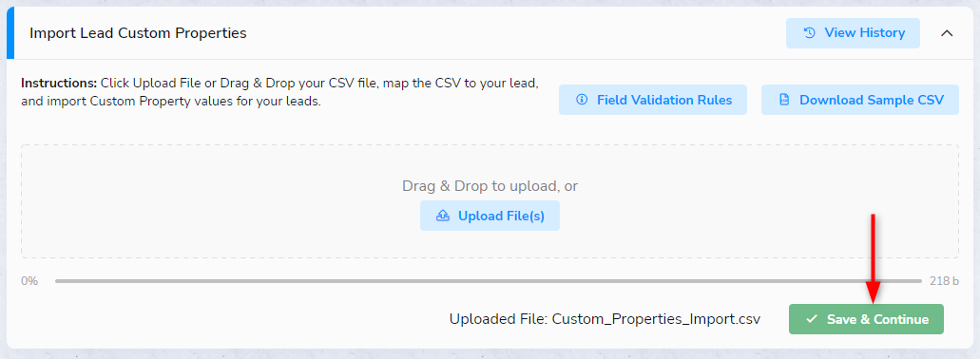This screenshot has height=359, width=980.
Task: Click the checkmark icon in Save & Continue
Action: click(811, 319)
